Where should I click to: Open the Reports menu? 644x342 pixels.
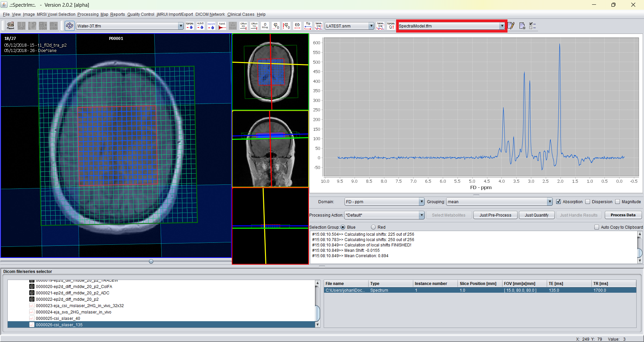117,14
